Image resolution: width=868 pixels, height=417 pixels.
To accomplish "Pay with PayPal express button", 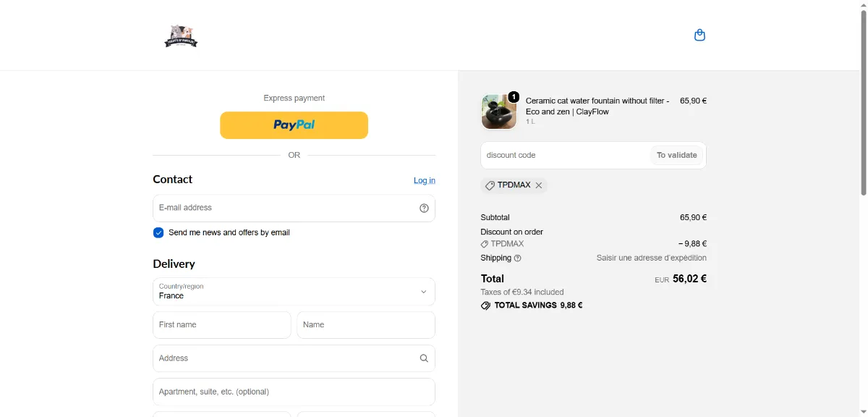I will coord(294,125).
